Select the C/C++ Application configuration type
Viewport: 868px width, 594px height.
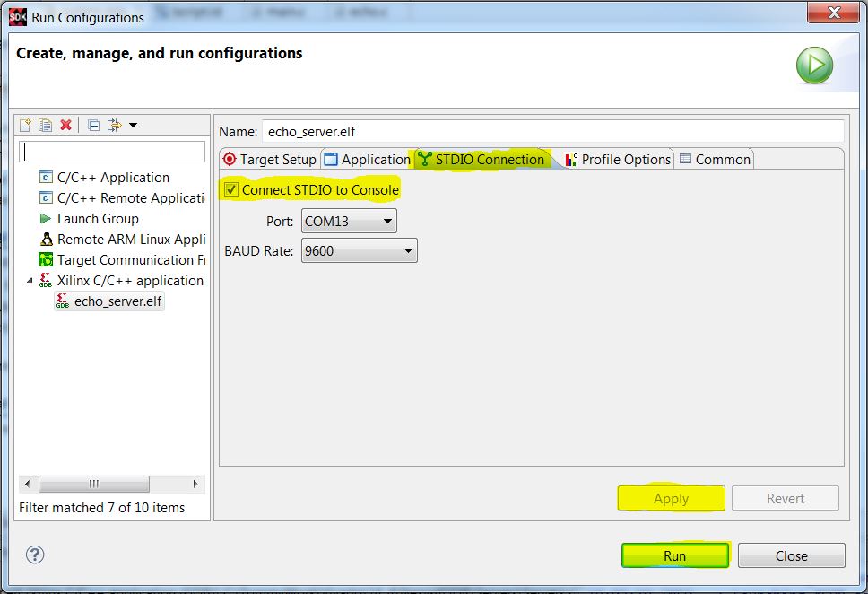(113, 178)
